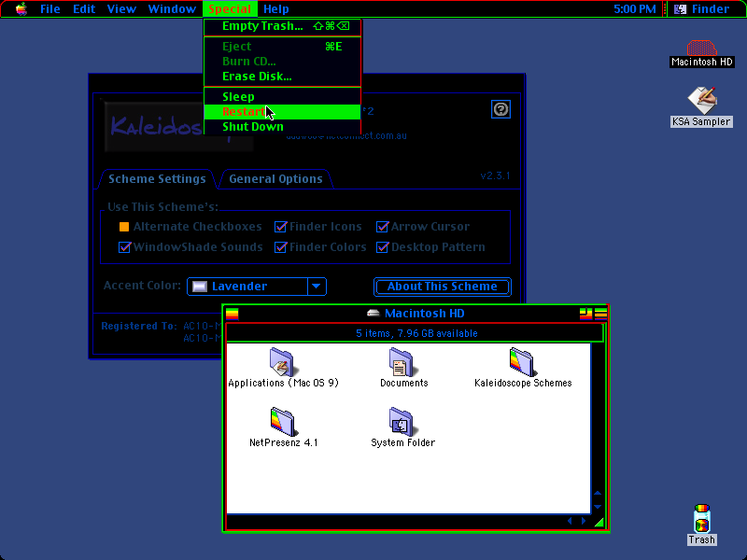Image resolution: width=747 pixels, height=560 pixels.
Task: Click the Kaleidoscope help question mark icon
Action: click(500, 109)
